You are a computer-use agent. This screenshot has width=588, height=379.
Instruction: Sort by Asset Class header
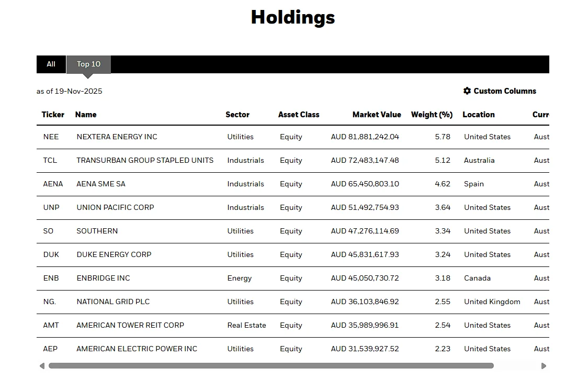coord(299,115)
